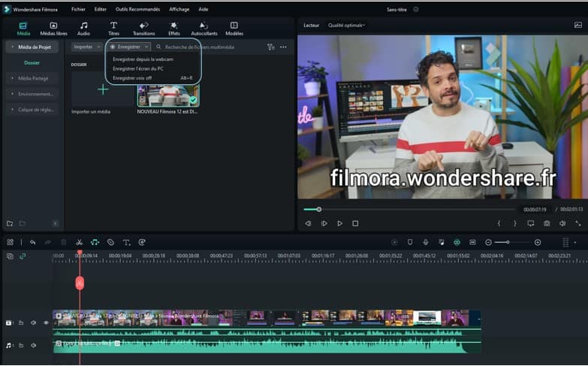
Task: Add a marker to the timeline
Action: [410, 242]
